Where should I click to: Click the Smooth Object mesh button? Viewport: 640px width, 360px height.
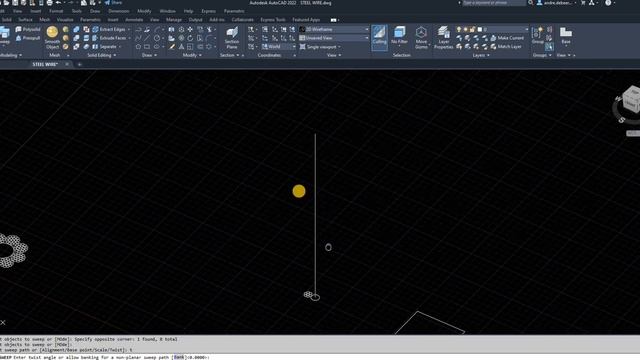click(52, 37)
